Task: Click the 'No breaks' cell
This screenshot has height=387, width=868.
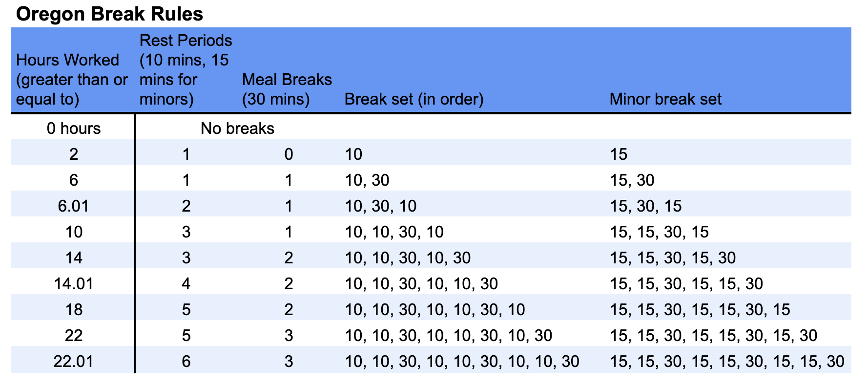Action: click(238, 129)
